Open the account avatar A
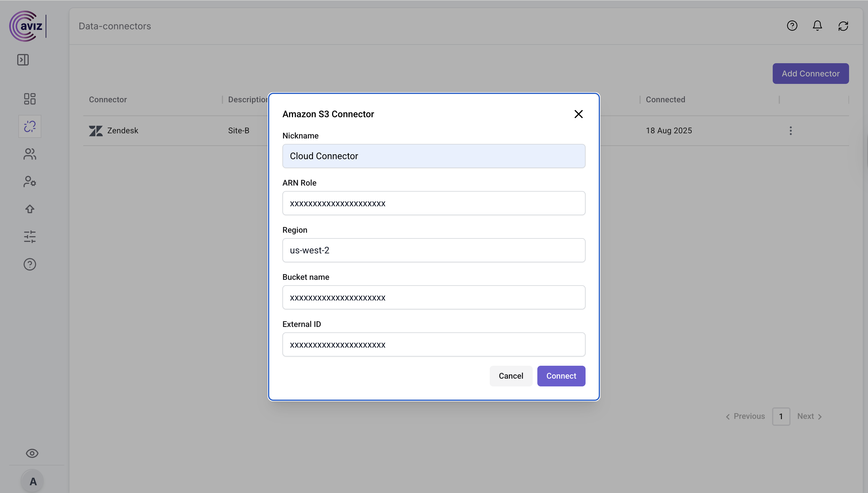This screenshot has width=868, height=493. [33, 481]
